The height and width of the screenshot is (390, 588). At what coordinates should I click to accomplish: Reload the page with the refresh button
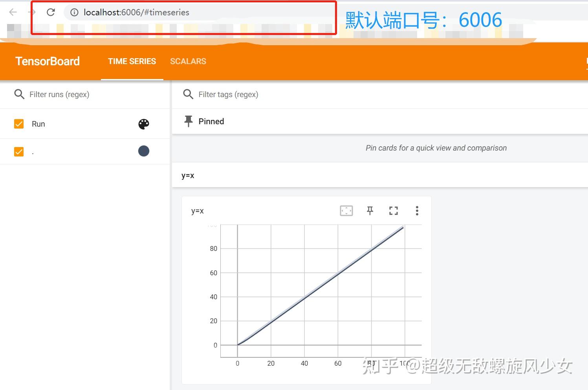tap(50, 12)
